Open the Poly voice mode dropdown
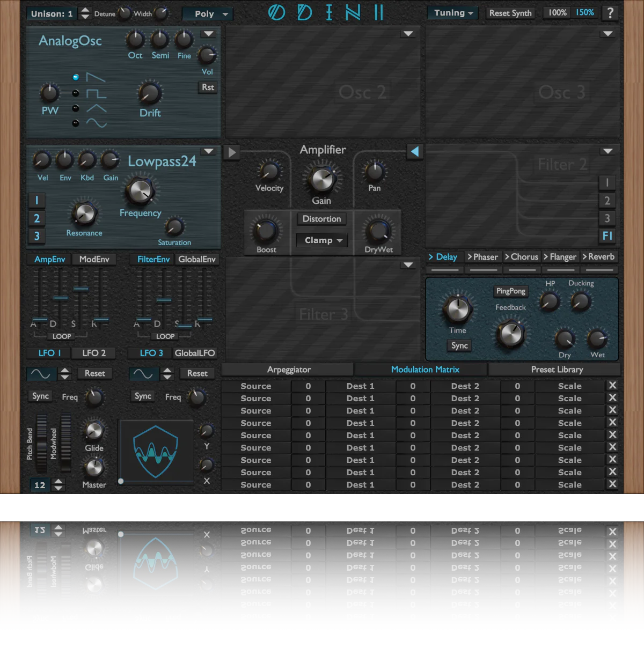The height and width of the screenshot is (663, 644). point(207,14)
